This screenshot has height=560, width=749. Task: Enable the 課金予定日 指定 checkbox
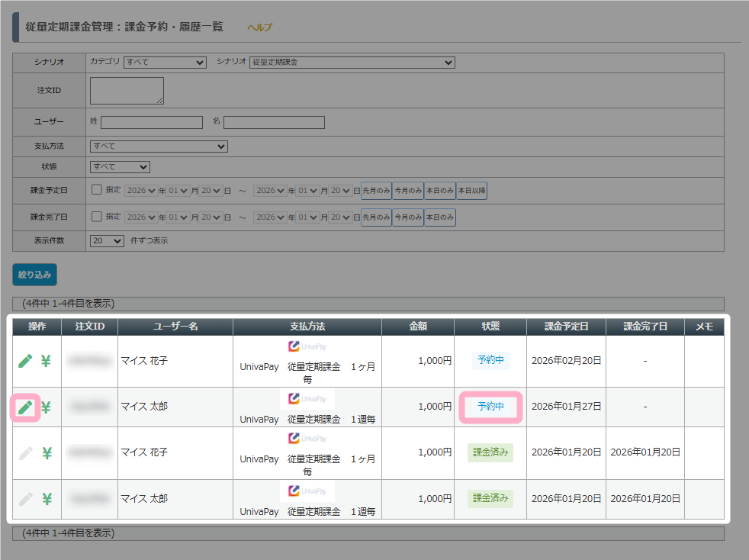point(97,190)
